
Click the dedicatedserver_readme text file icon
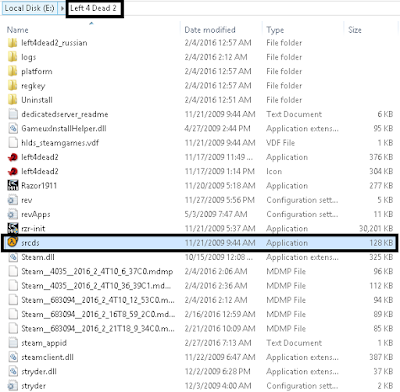pyautogui.click(x=13, y=114)
